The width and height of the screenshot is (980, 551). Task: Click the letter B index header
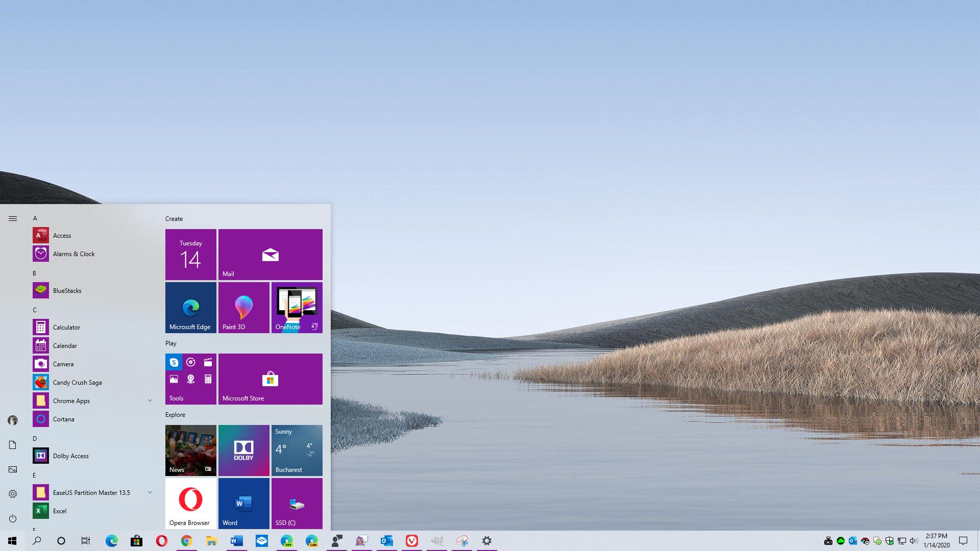click(35, 273)
